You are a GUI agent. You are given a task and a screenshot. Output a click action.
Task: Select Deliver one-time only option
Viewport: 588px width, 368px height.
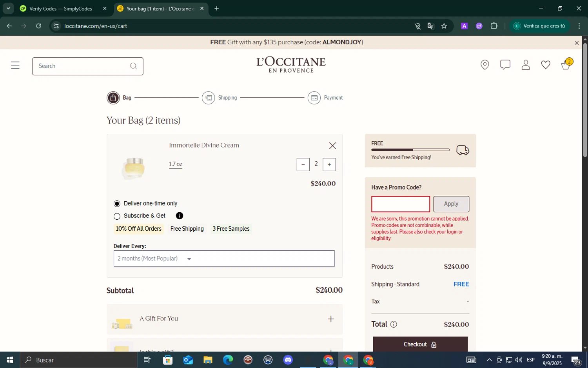(x=117, y=204)
